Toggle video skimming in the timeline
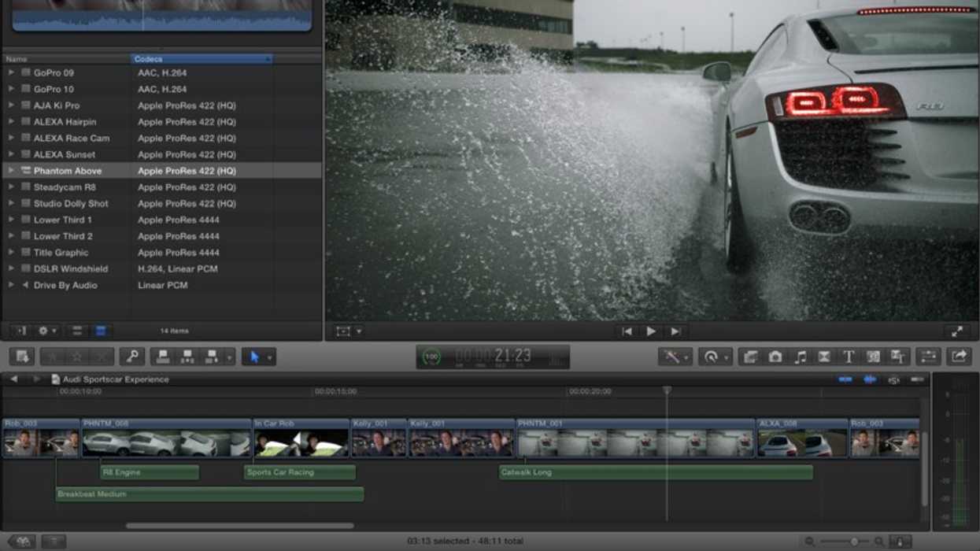The width and height of the screenshot is (980, 551). coord(845,379)
